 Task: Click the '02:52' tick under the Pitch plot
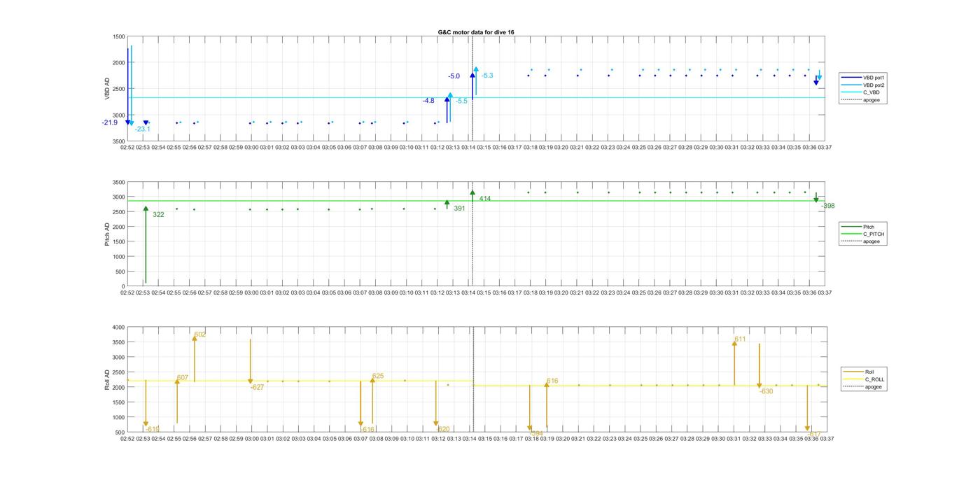127,293
